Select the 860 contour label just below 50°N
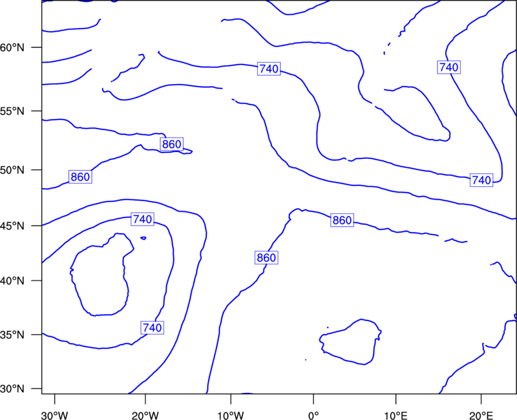The width and height of the screenshot is (517, 420). click(x=80, y=176)
